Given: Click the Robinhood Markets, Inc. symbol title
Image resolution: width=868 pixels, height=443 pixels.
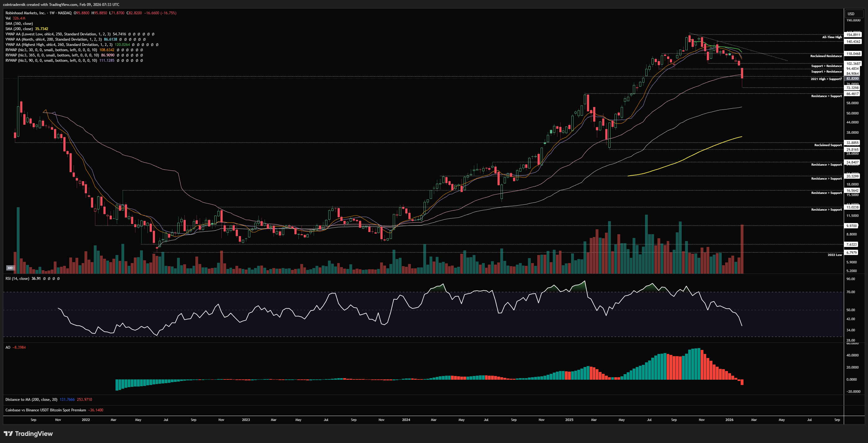Looking at the screenshot, I should (x=25, y=13).
